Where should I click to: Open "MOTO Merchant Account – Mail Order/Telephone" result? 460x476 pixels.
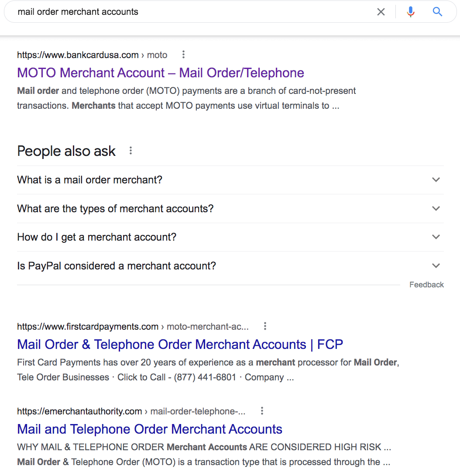[x=161, y=72]
